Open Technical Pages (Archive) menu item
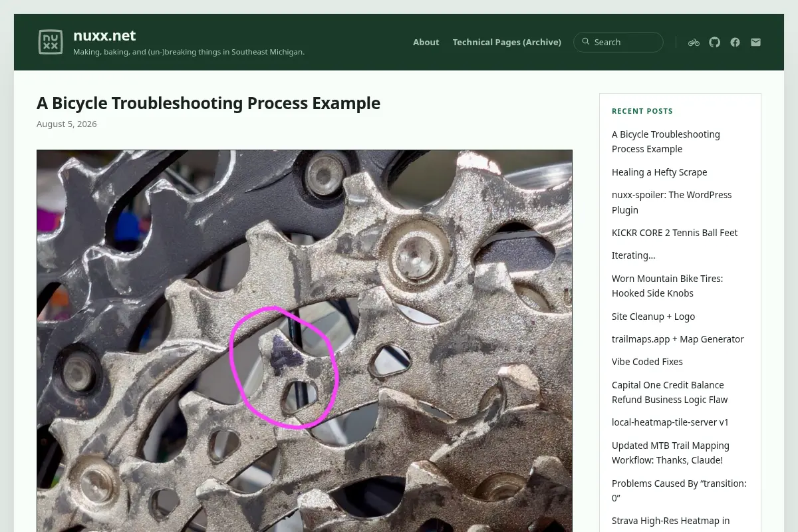 coord(507,42)
